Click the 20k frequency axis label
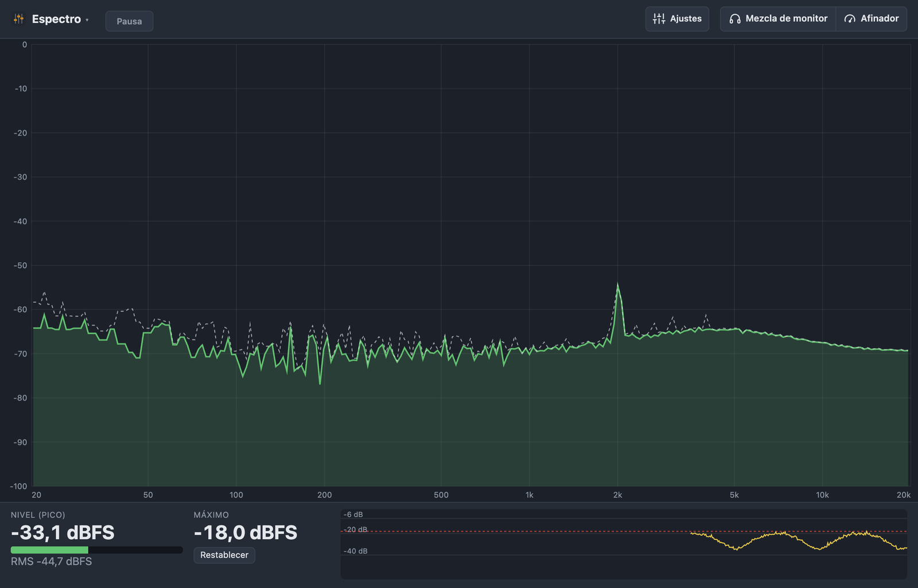 click(904, 495)
